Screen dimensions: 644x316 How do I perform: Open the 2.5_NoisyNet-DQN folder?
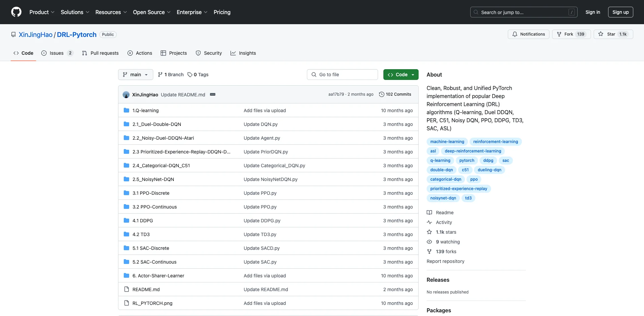point(153,179)
